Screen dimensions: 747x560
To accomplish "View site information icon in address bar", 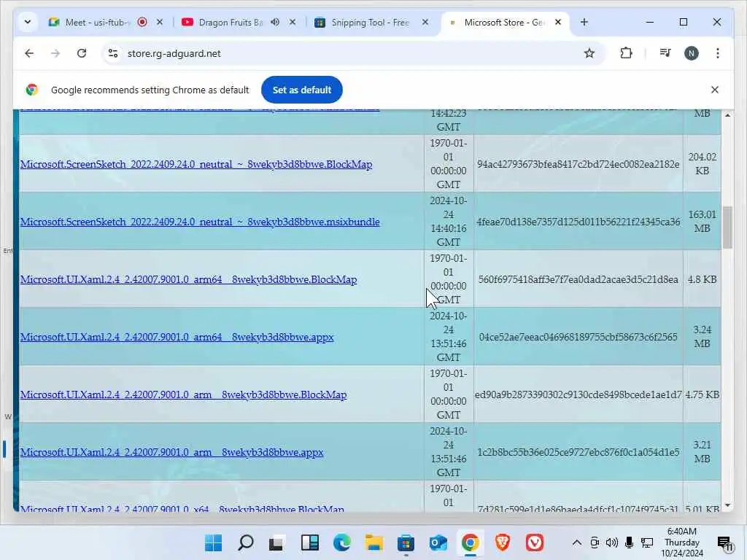I will coord(113,53).
